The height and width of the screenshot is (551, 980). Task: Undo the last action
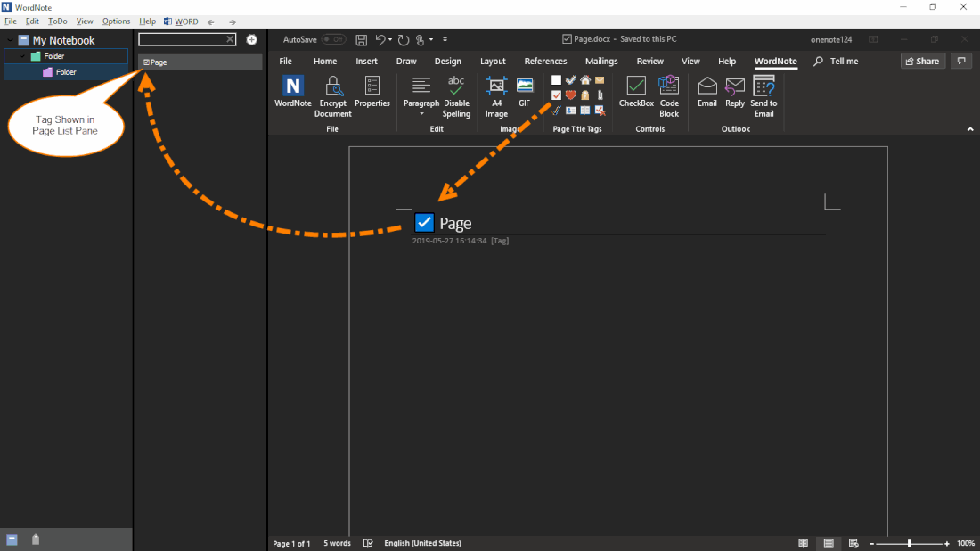[380, 39]
